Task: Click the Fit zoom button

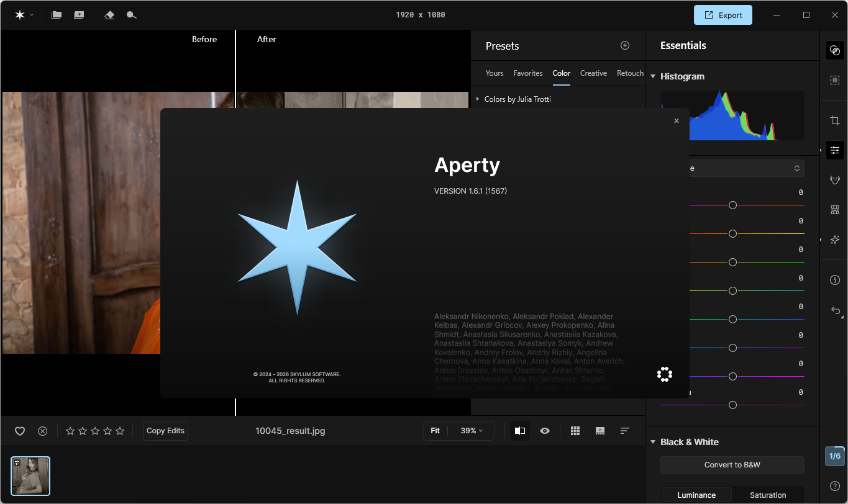Action: (x=435, y=431)
